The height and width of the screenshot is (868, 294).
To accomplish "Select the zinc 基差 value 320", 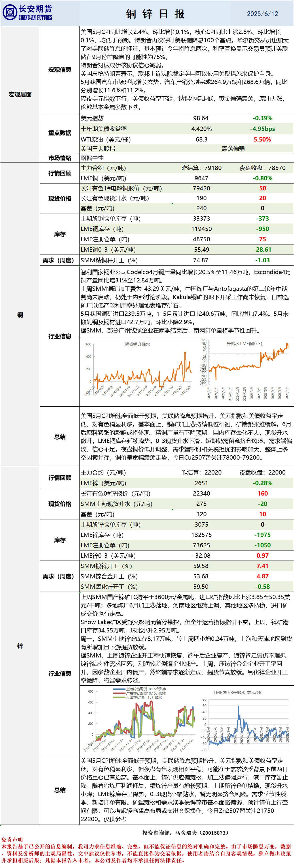I will [202, 514].
